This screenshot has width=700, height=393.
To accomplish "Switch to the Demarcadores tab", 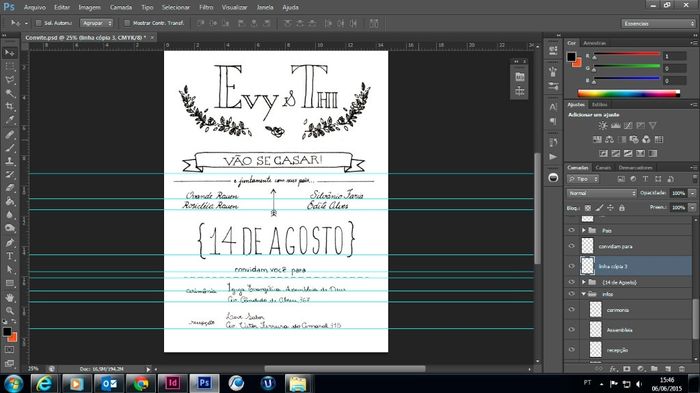I will pyautogui.click(x=635, y=167).
